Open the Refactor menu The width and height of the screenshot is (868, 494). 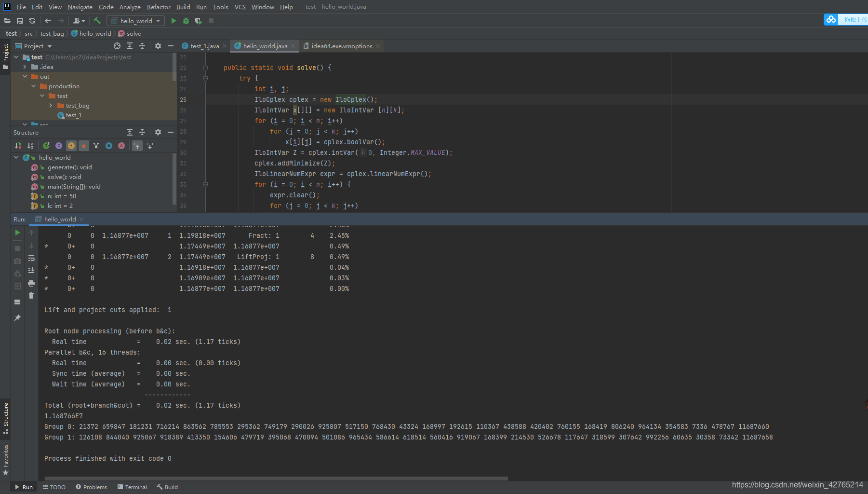tap(159, 7)
